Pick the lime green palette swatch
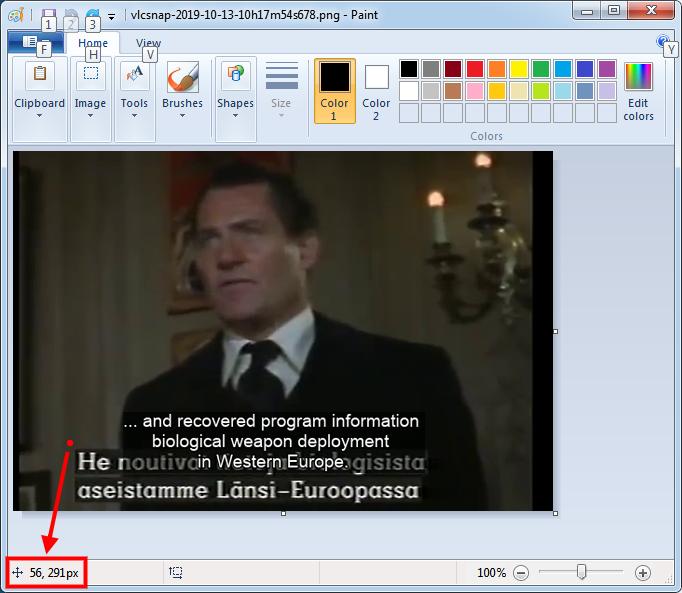The image size is (682, 593). (x=541, y=91)
